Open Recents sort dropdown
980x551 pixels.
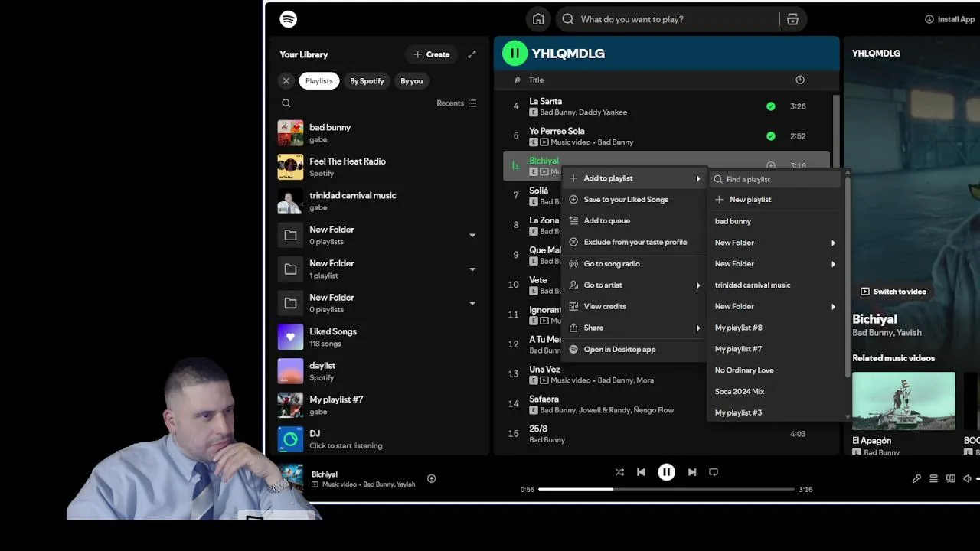point(456,103)
